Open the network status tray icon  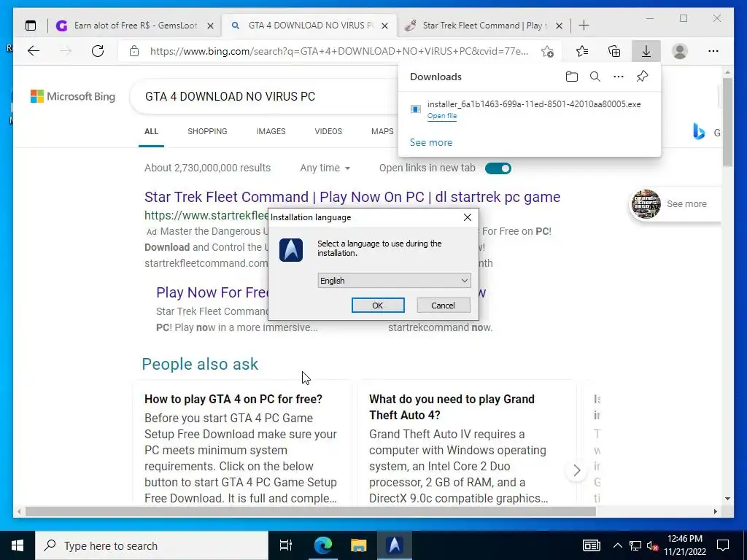pyautogui.click(x=635, y=545)
